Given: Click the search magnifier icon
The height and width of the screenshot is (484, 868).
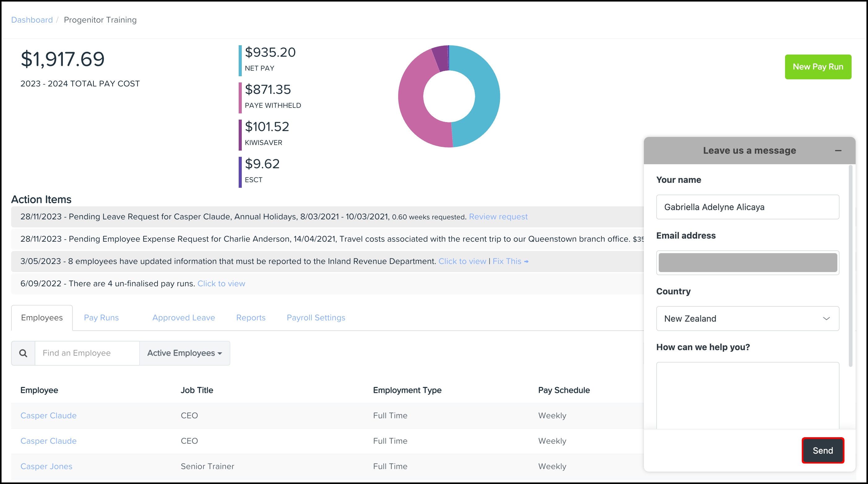Looking at the screenshot, I should pos(23,353).
